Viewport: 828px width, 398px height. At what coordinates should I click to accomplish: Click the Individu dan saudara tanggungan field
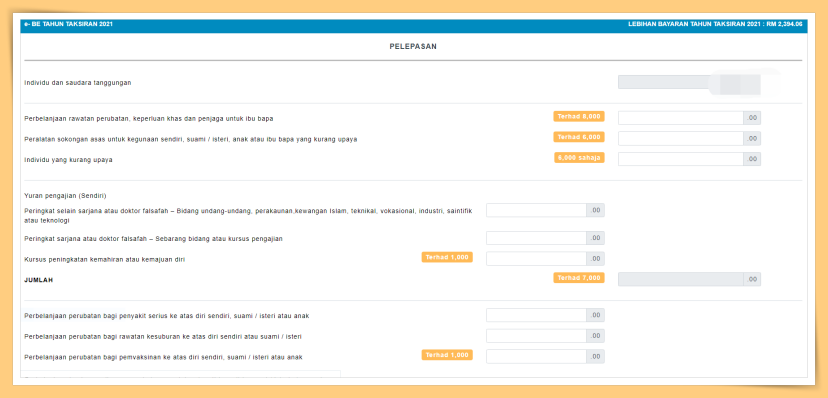click(689, 82)
